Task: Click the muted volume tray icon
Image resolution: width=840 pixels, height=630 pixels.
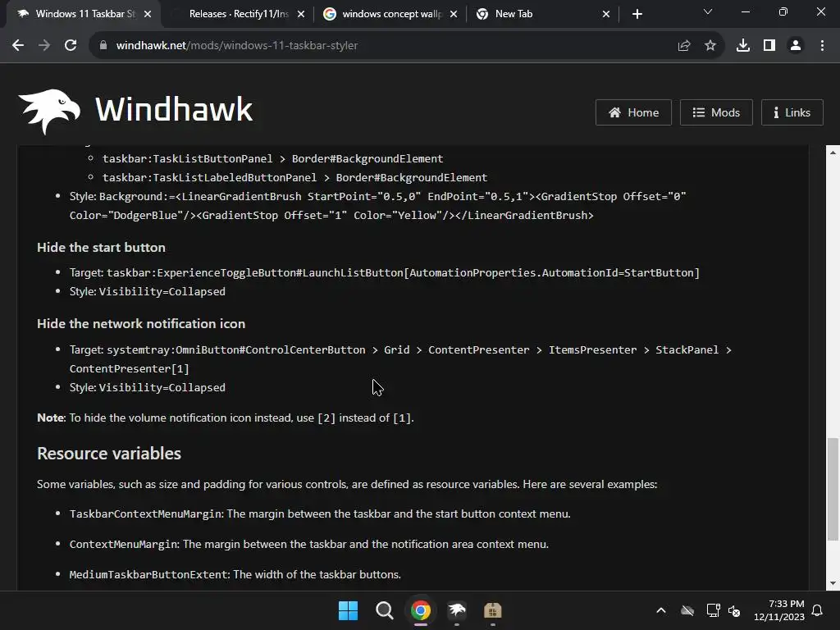Action: click(734, 610)
